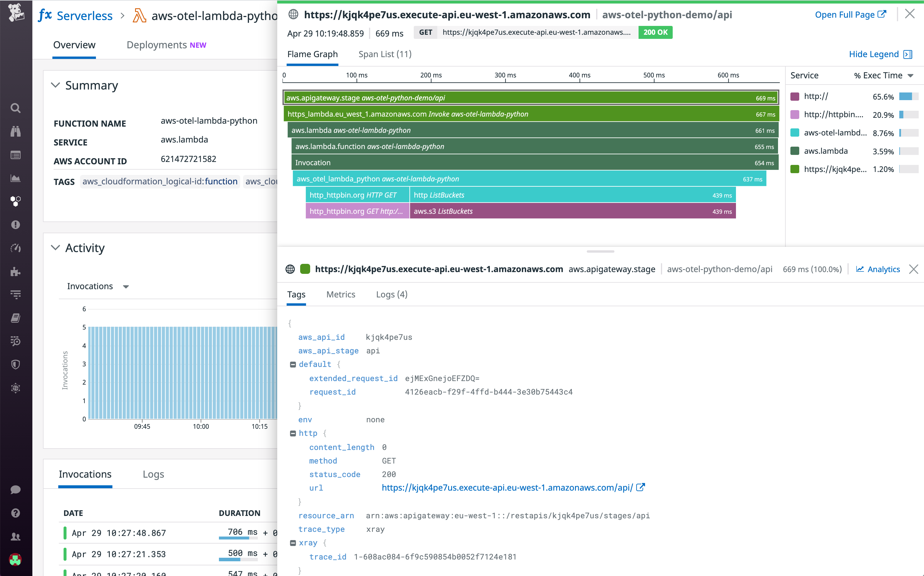Open the % Exec Time legend dropdown

[883, 75]
